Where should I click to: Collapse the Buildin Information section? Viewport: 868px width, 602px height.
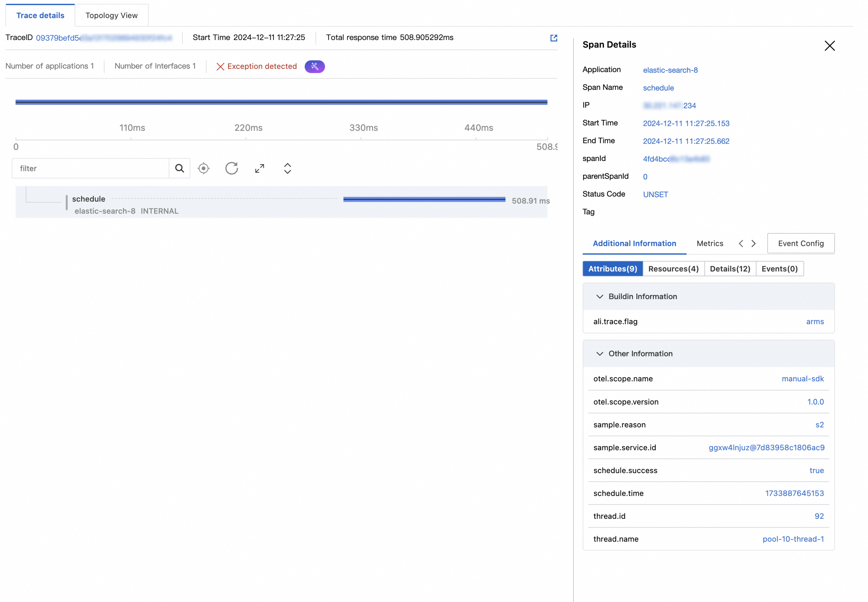pyautogui.click(x=599, y=296)
